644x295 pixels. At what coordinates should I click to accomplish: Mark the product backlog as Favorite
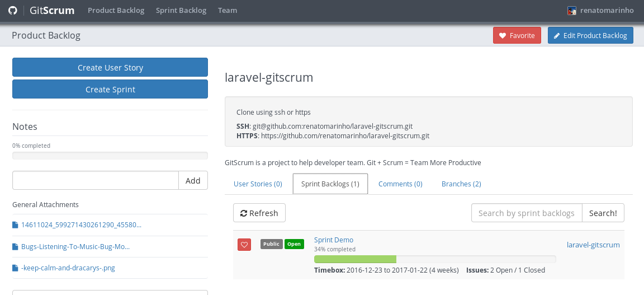tap(517, 35)
